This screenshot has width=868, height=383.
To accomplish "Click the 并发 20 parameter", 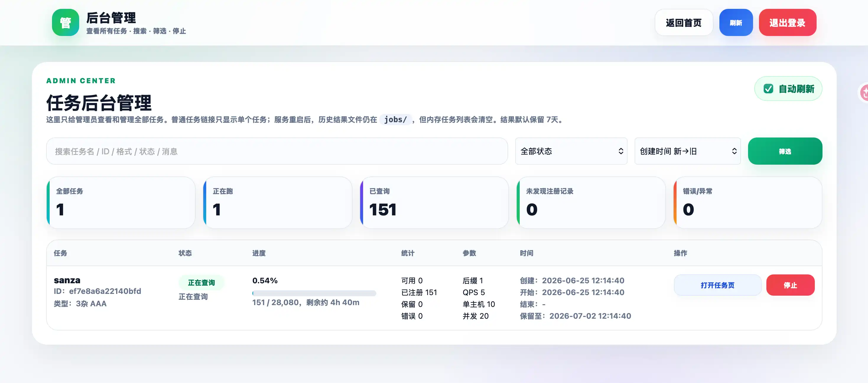I will pyautogui.click(x=475, y=316).
